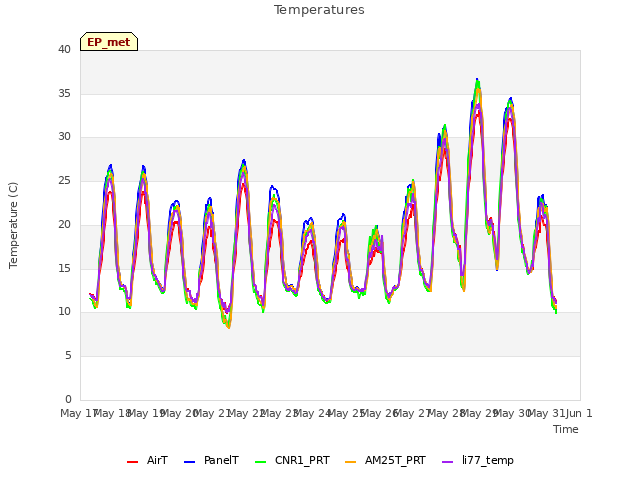Click the Temperature (C) axis label
Image resolution: width=640 pixels, height=480 pixels.
(x=13, y=225)
